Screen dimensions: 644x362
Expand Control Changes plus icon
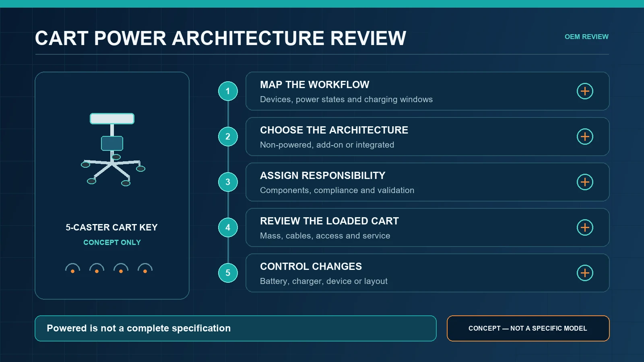585,273
